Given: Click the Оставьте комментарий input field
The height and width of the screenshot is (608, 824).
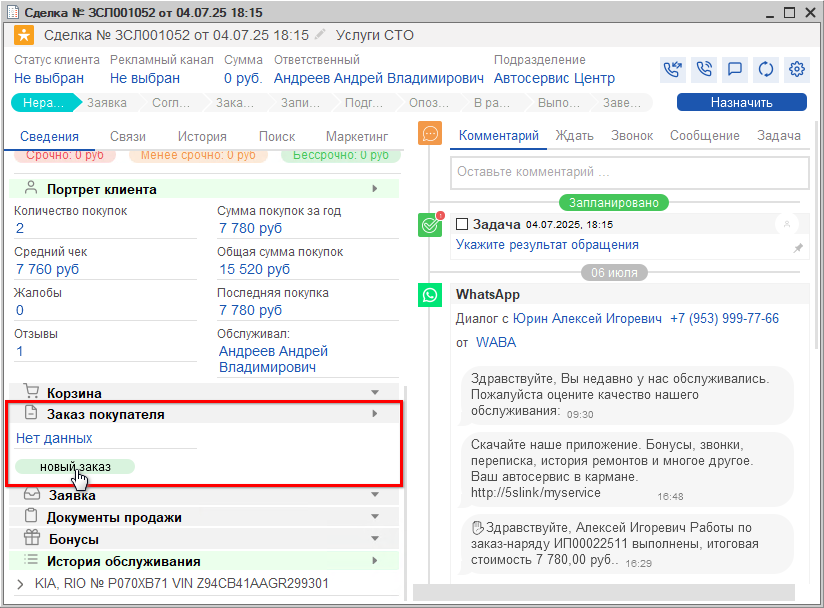Looking at the screenshot, I should (629, 172).
